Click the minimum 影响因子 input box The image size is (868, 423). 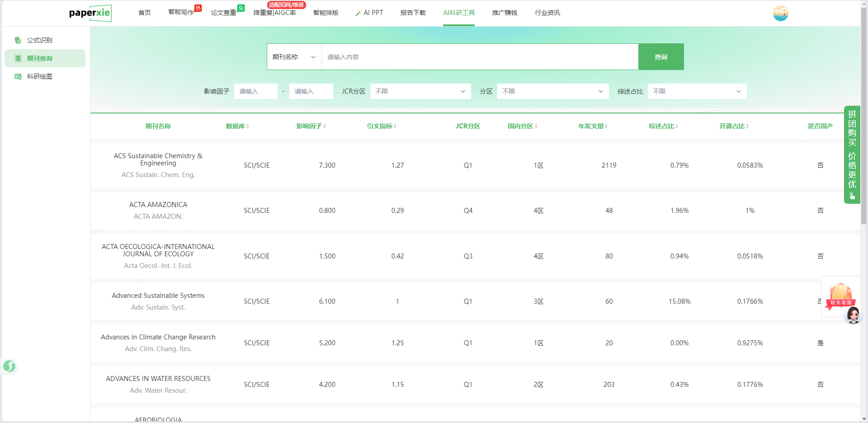pos(255,91)
